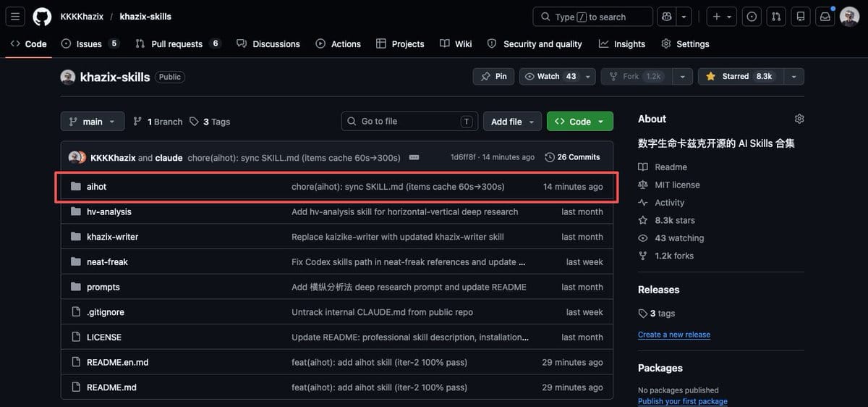Open repository About settings gear
Image resolution: width=868 pixels, height=407 pixels.
[799, 119]
